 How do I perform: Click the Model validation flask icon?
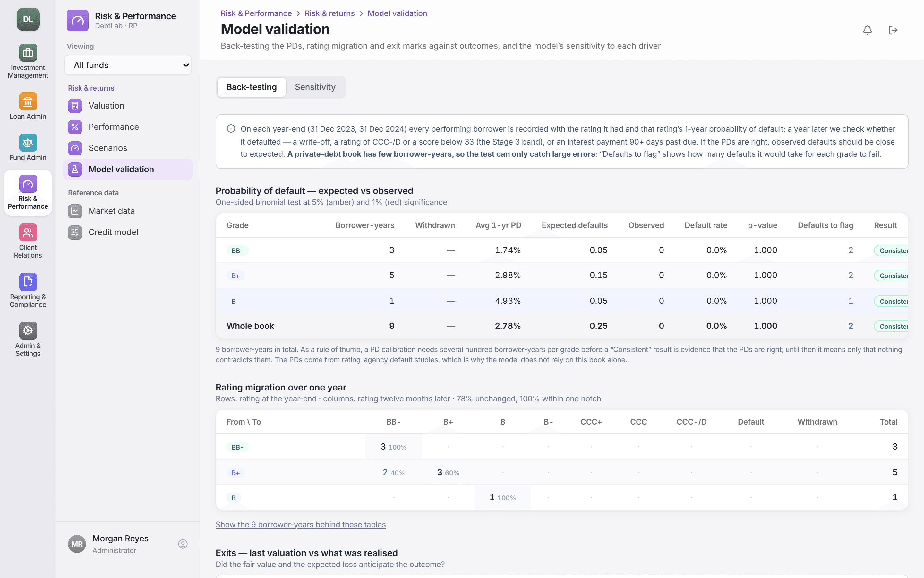click(75, 169)
